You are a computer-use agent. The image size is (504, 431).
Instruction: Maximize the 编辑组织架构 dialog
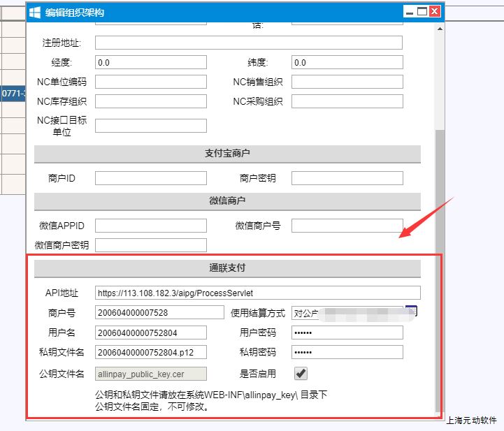coord(422,11)
